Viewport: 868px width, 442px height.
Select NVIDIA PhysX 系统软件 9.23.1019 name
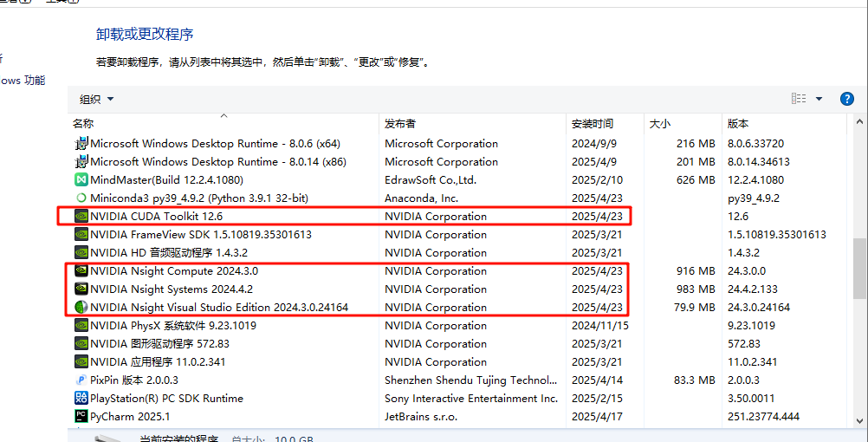point(173,326)
